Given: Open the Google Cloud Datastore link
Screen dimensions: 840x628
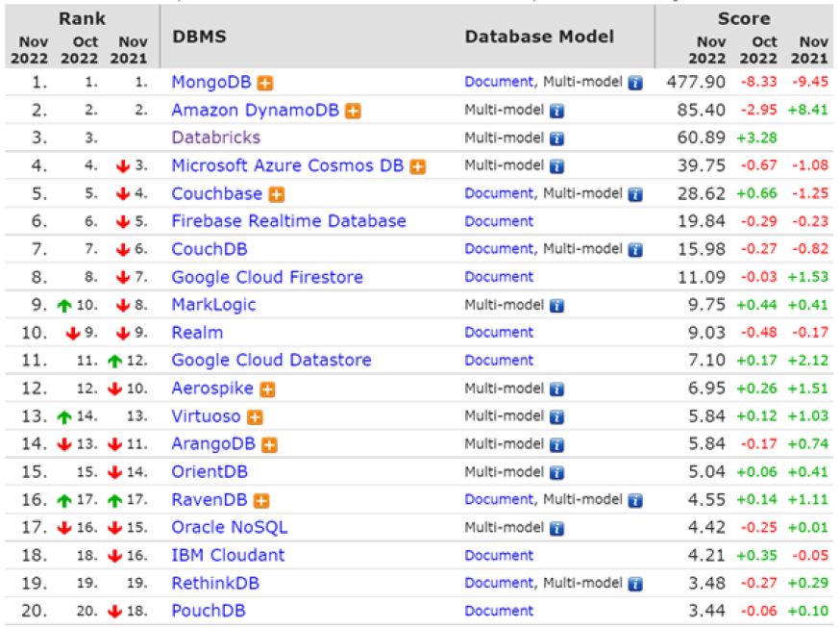Looking at the screenshot, I should [271, 360].
